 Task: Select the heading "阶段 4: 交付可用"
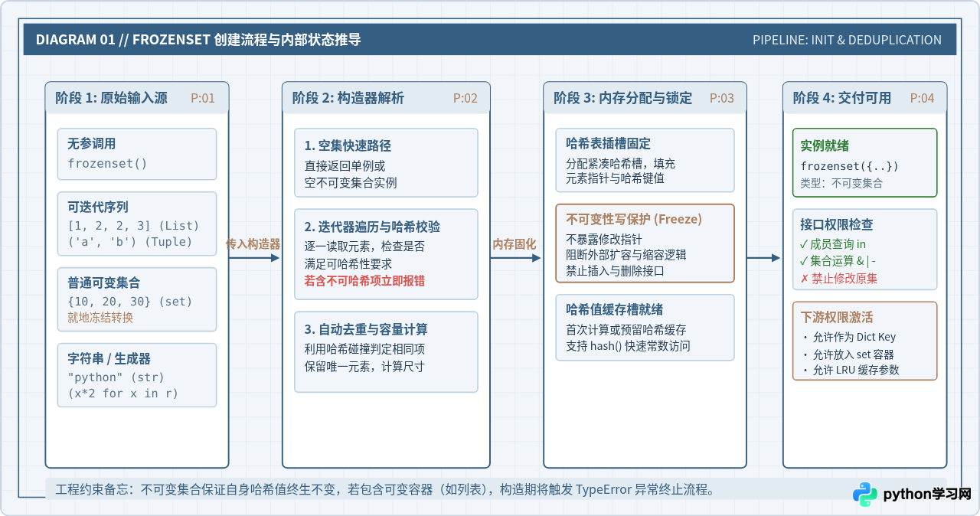pos(842,98)
